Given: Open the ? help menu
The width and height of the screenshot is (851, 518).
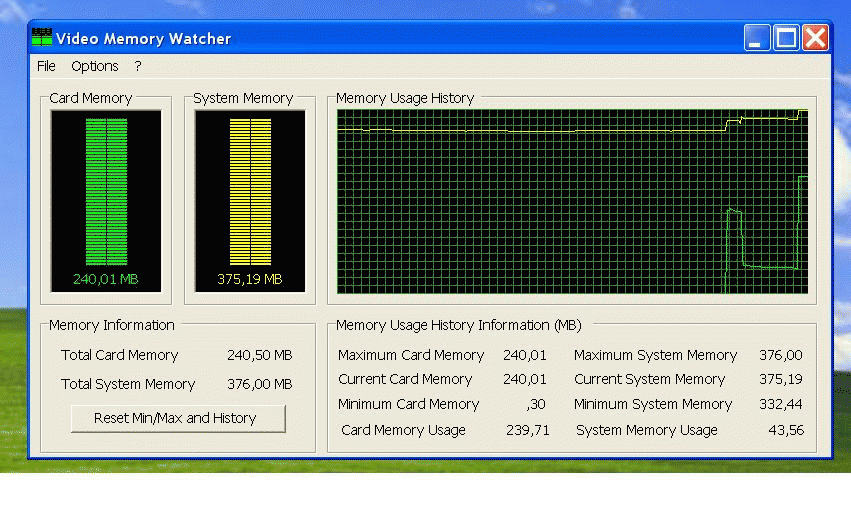Looking at the screenshot, I should click(138, 66).
